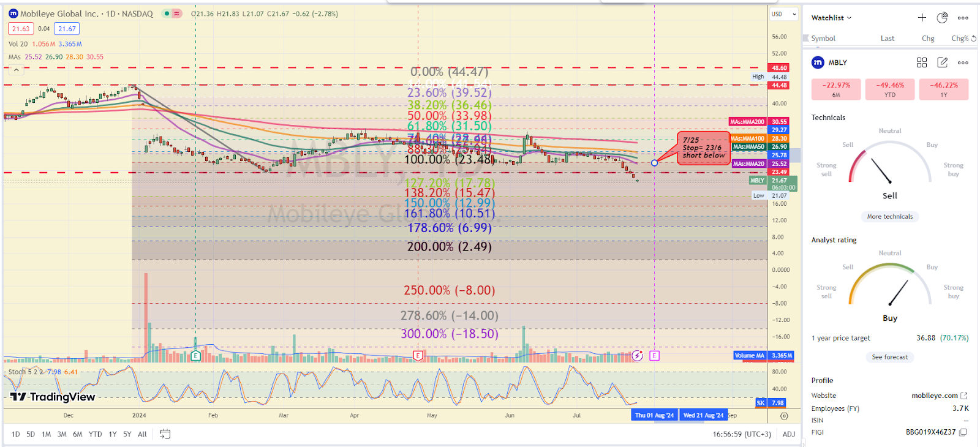Select the 5D time range
This screenshot has height=447, width=980.
tap(31, 434)
